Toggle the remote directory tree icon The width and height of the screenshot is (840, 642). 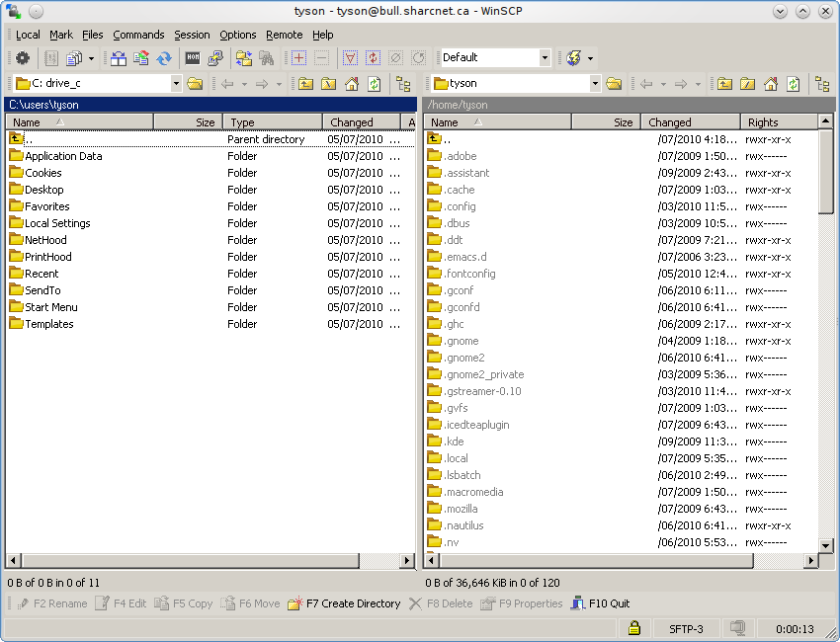pyautogui.click(x=822, y=84)
